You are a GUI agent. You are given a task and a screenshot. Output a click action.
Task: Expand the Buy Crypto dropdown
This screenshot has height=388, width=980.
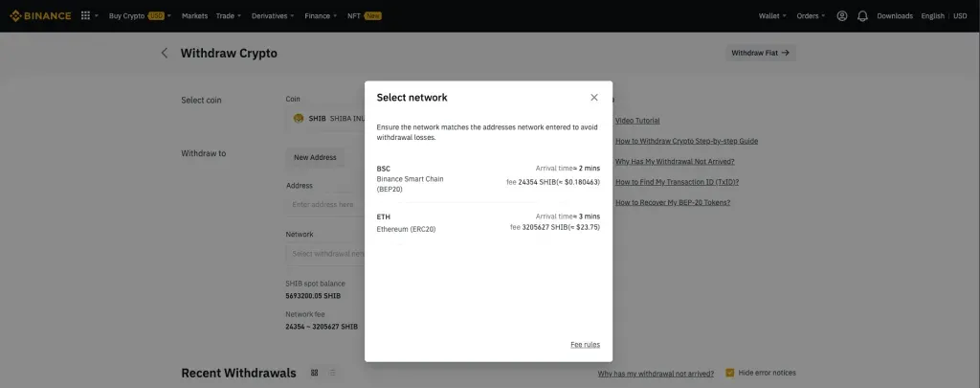pos(140,15)
